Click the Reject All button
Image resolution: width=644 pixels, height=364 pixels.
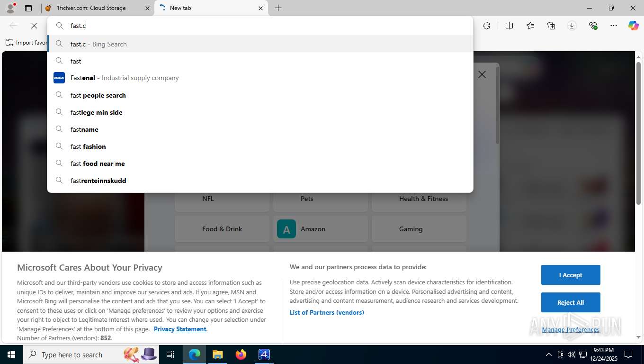571,302
